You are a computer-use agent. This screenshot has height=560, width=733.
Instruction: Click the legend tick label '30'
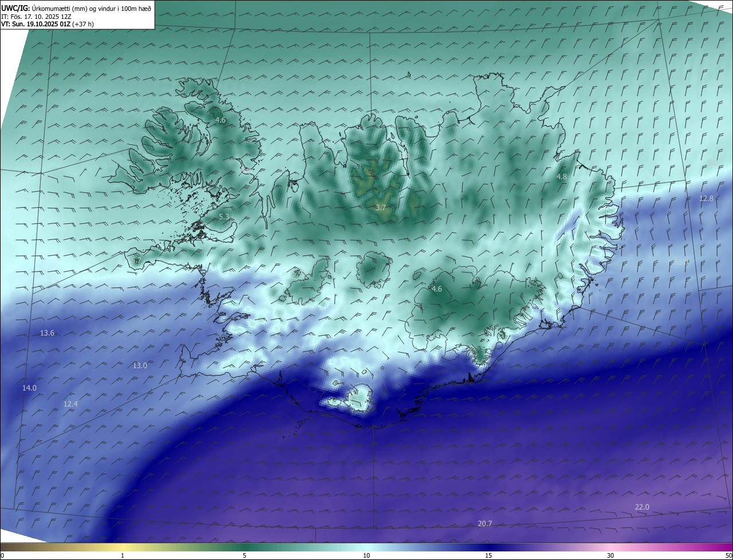click(x=610, y=555)
